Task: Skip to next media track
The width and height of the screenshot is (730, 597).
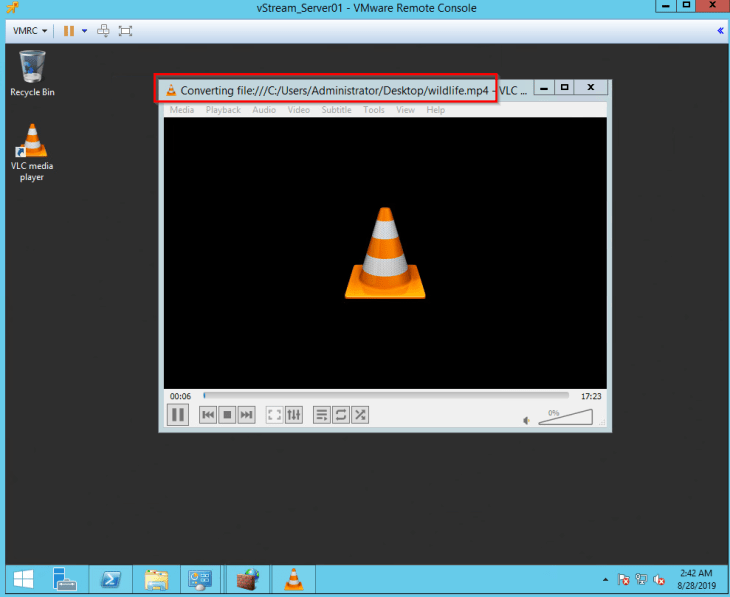Action: click(x=246, y=414)
